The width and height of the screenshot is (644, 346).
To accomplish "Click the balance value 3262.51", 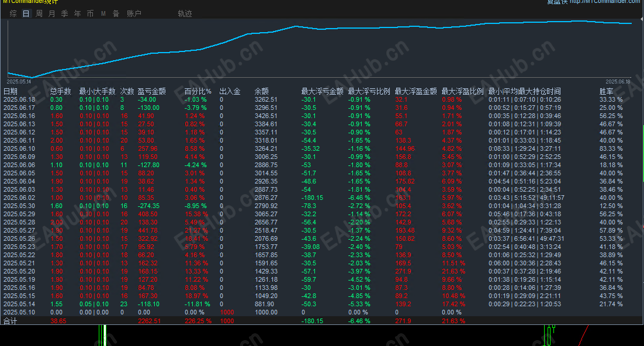I will click(266, 99).
